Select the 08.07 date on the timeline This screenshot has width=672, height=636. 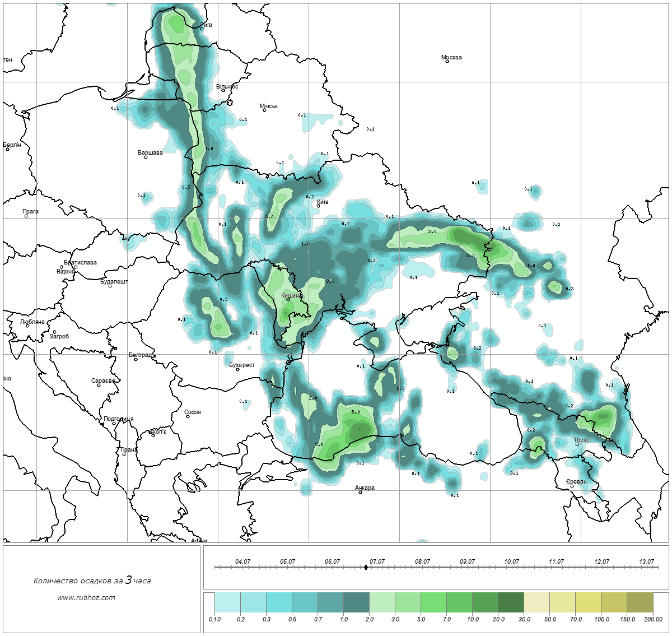coord(422,561)
